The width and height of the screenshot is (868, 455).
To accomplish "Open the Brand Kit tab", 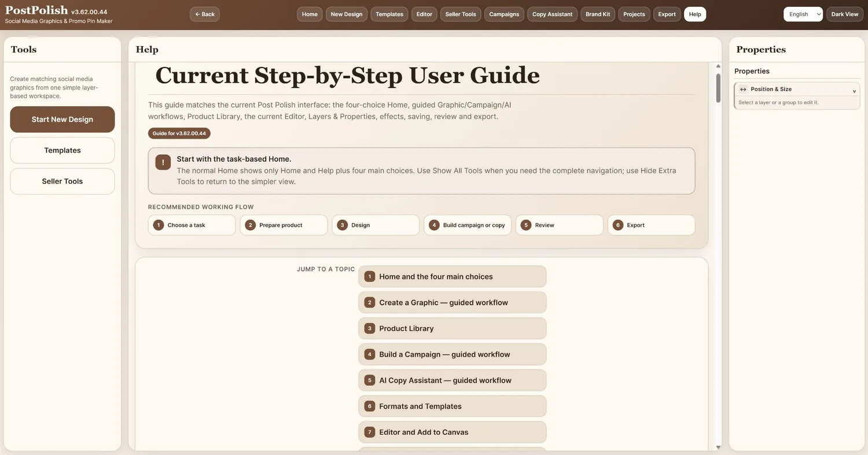I will 598,14.
